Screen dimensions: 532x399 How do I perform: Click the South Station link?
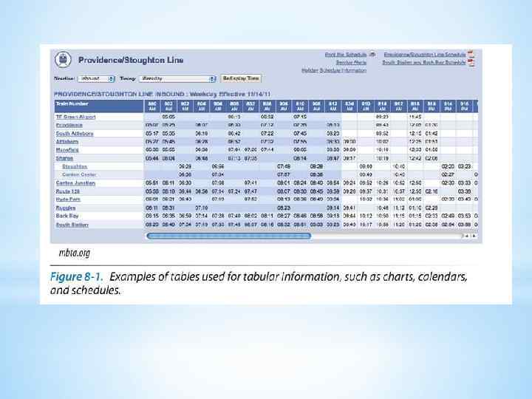(x=72, y=225)
